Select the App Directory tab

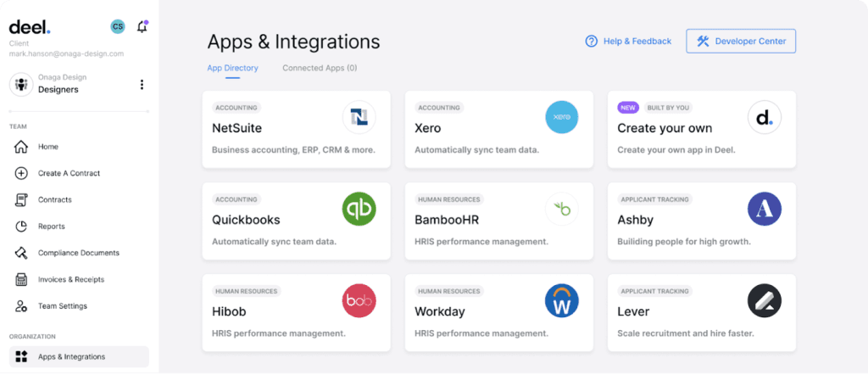[x=232, y=68]
